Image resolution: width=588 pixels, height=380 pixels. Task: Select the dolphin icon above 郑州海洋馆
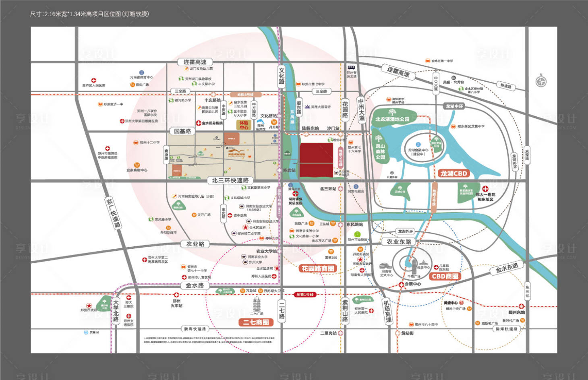260,122
